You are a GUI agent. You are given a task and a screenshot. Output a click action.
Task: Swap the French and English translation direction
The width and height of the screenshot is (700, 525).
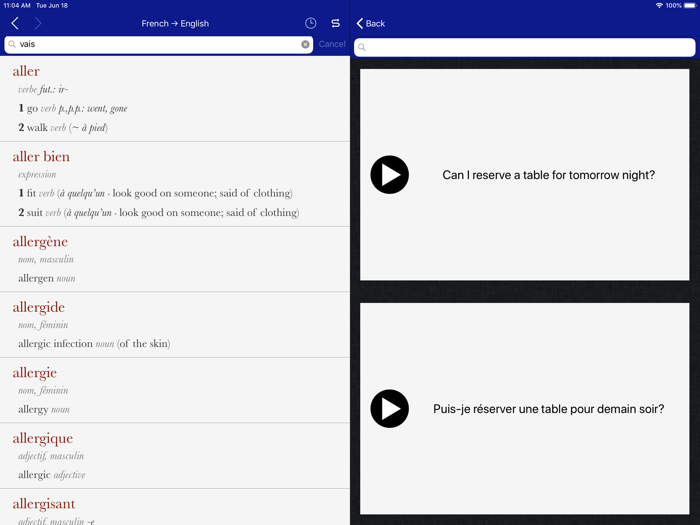[x=335, y=23]
